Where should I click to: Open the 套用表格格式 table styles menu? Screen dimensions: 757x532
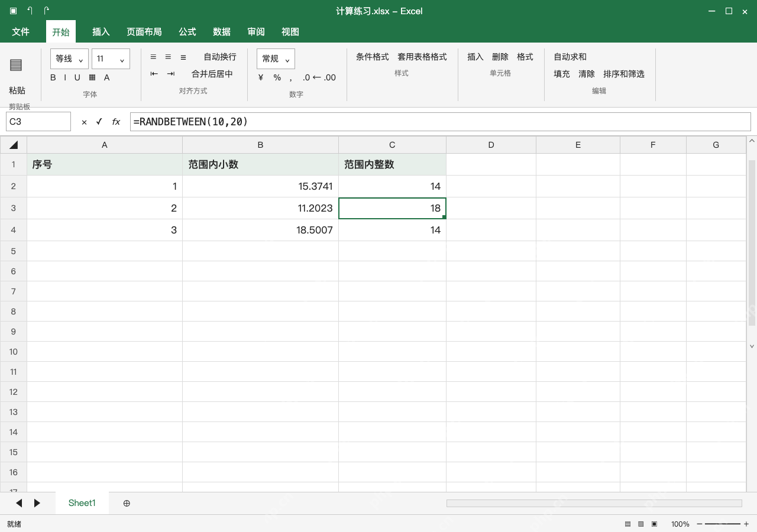click(x=422, y=57)
